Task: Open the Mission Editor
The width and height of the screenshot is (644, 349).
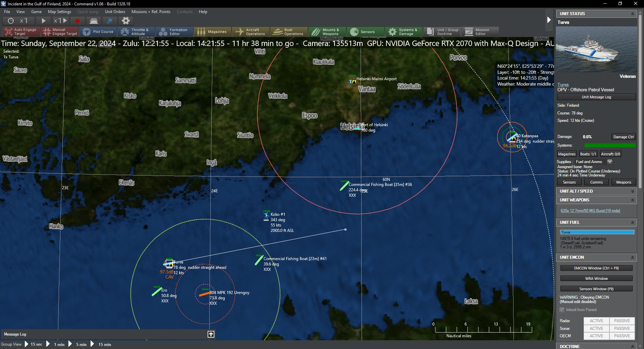Action: (480, 32)
